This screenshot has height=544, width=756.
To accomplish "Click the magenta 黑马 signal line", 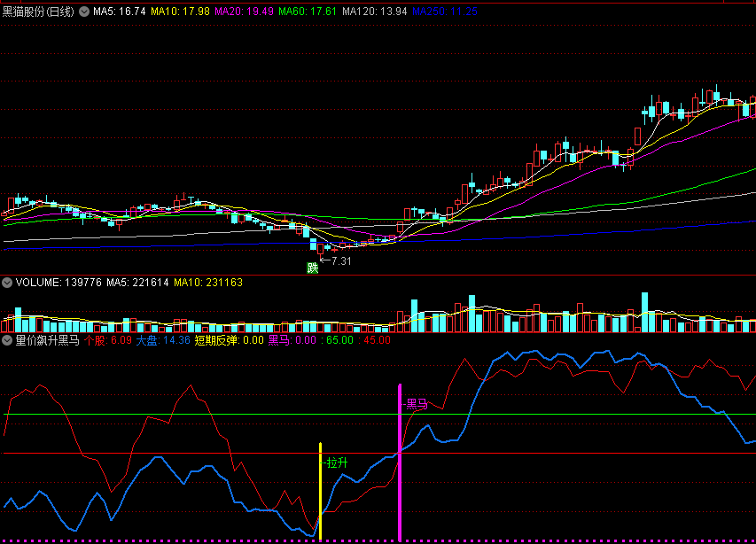I will click(x=400, y=462).
